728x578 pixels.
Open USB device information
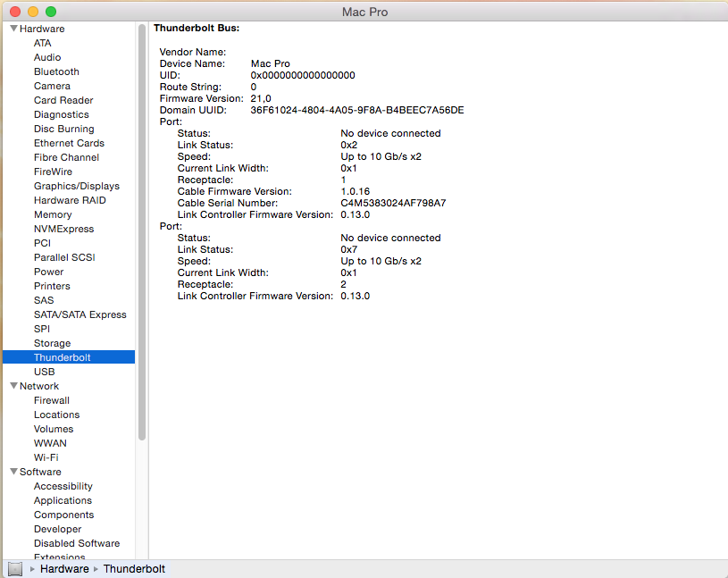pyautogui.click(x=44, y=372)
